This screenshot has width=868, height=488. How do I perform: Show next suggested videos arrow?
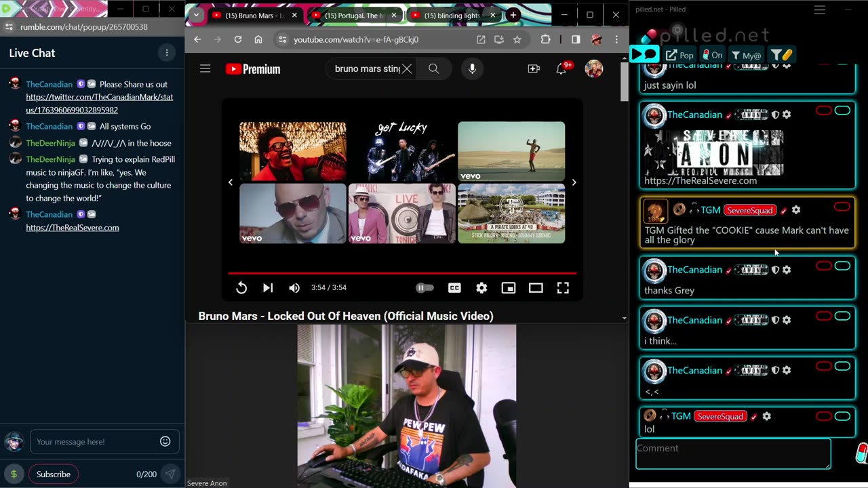pyautogui.click(x=574, y=182)
